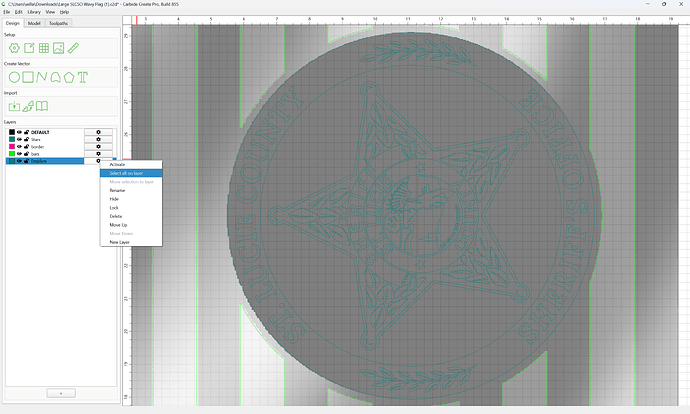Pick the Polyline curve tool
This screenshot has height=414, width=690.
tap(42, 77)
